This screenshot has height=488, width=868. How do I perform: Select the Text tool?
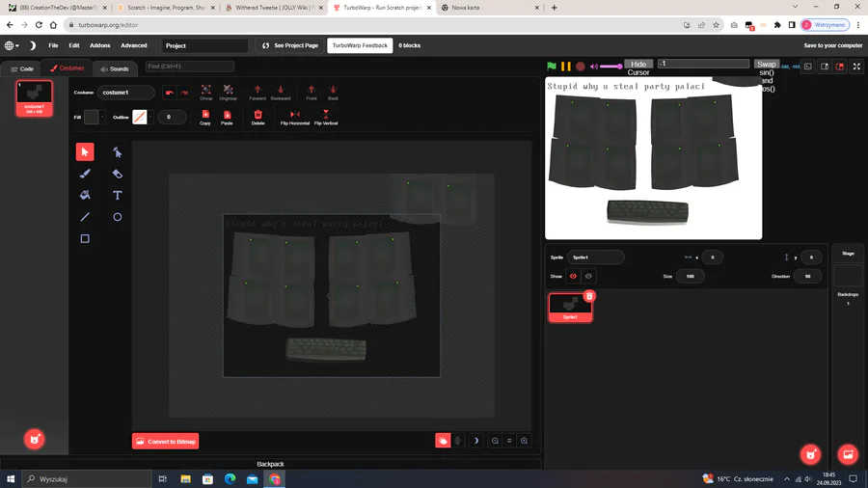[118, 195]
